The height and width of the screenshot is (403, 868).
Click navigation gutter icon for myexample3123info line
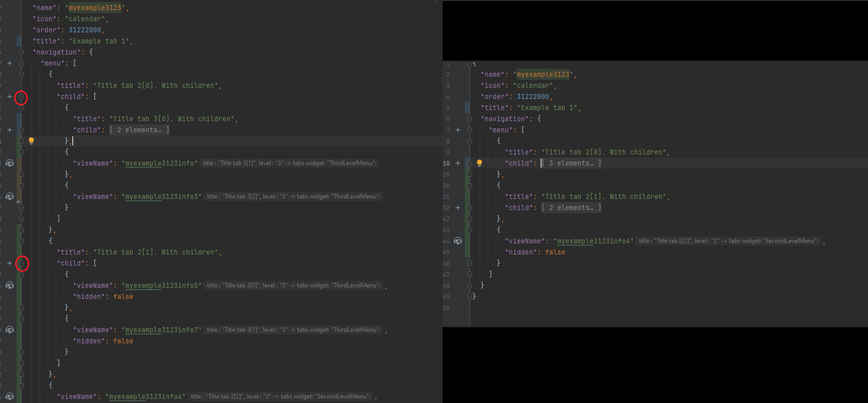(x=10, y=163)
